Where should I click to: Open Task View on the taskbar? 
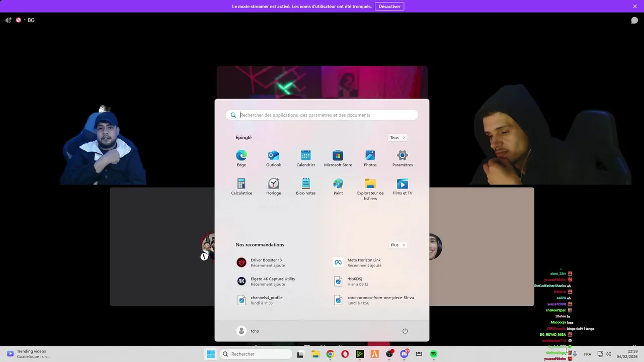tap(300, 354)
